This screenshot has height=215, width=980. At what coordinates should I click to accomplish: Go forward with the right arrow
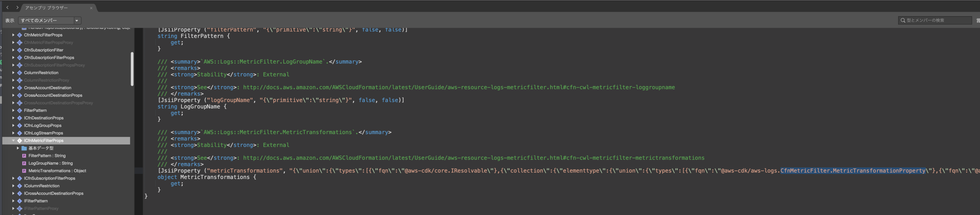tap(17, 8)
